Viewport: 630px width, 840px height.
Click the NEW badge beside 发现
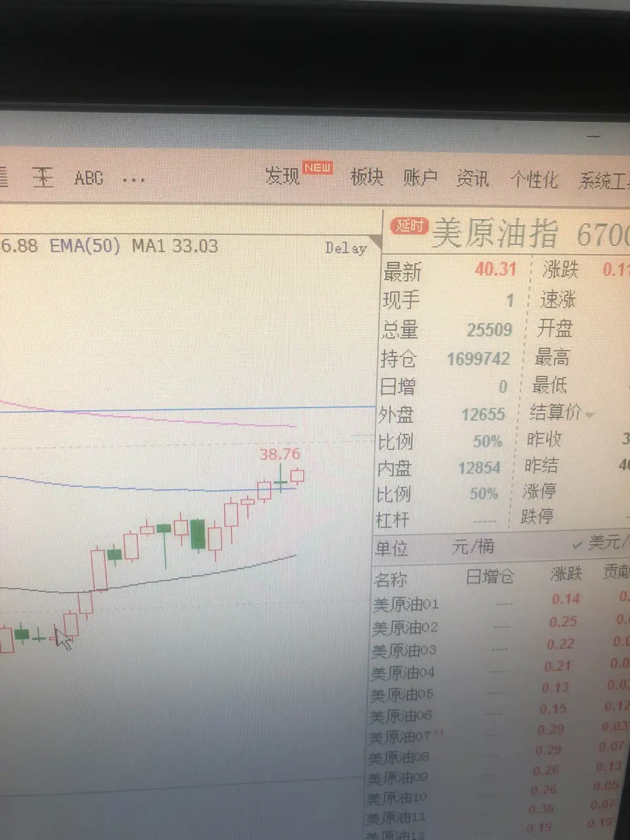[318, 168]
